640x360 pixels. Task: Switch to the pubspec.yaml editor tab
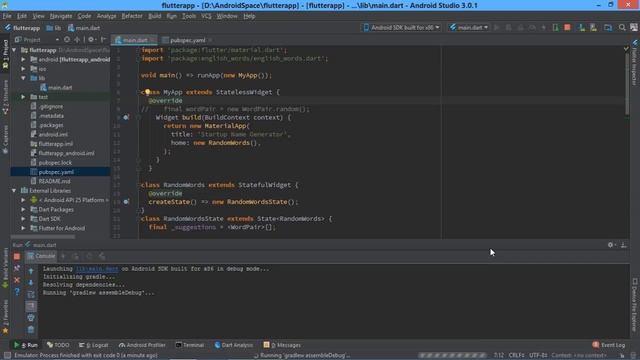click(x=187, y=40)
